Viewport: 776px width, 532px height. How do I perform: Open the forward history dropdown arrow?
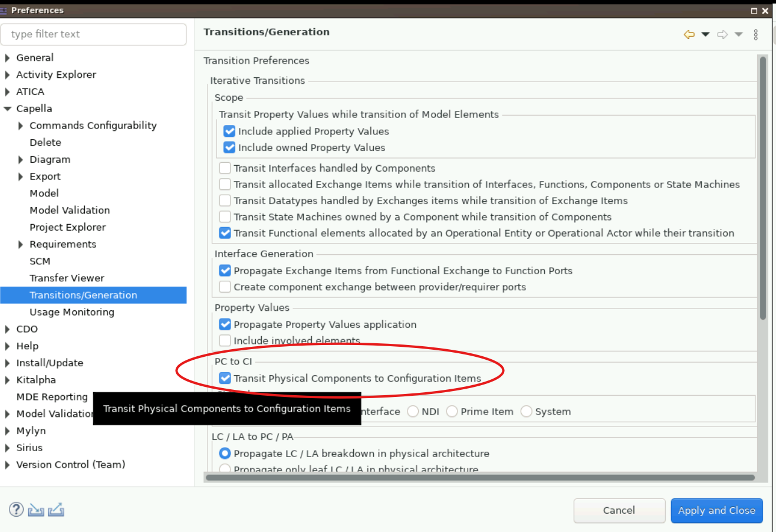(x=739, y=35)
